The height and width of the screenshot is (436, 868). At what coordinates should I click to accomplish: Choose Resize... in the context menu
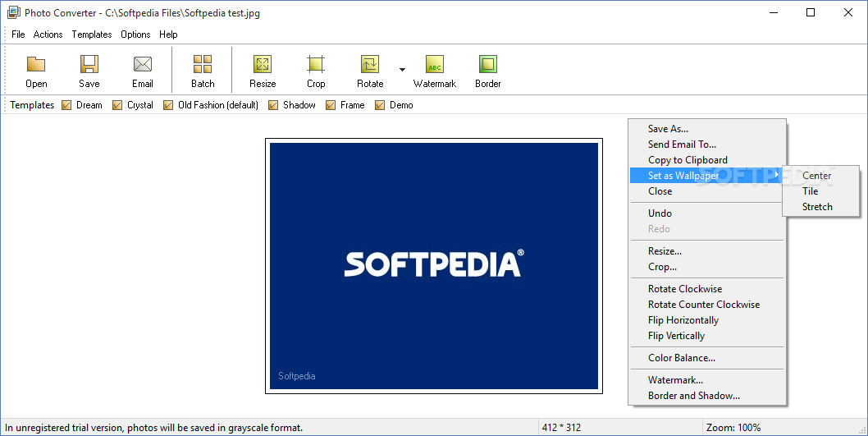(x=707, y=251)
